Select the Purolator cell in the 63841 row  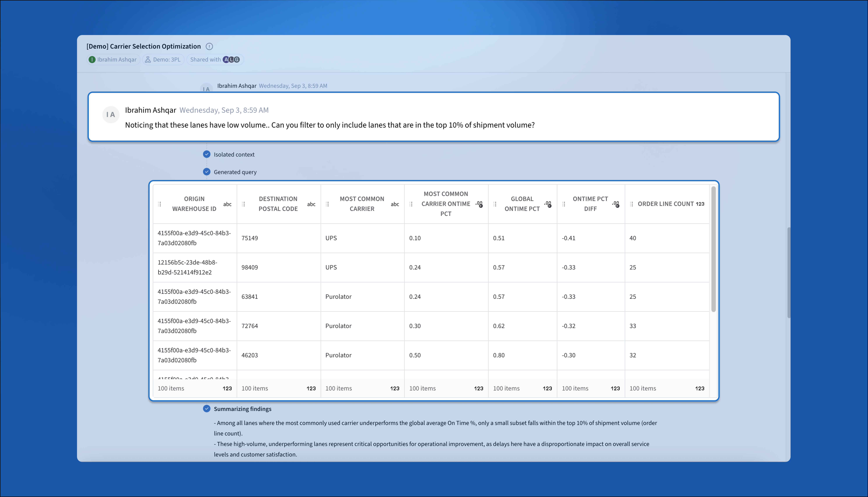pos(363,297)
